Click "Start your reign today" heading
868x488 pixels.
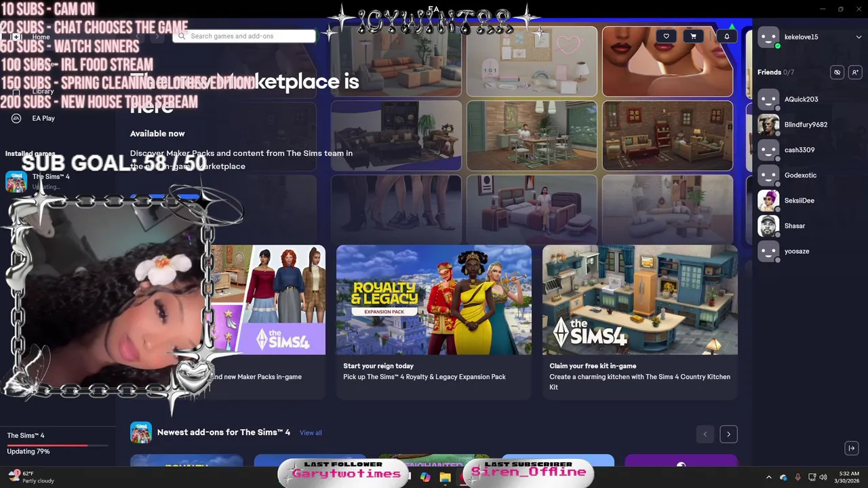[378, 366]
